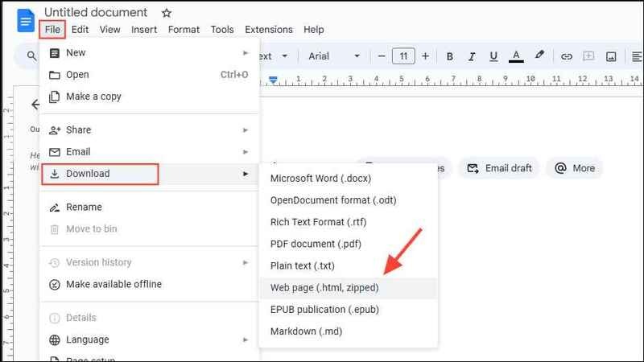Expand the Version history submenu arrow

click(x=246, y=263)
